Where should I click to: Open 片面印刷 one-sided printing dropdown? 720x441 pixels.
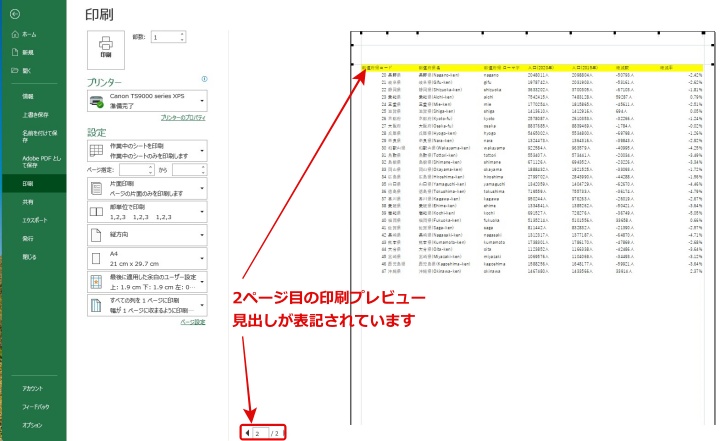[147, 188]
